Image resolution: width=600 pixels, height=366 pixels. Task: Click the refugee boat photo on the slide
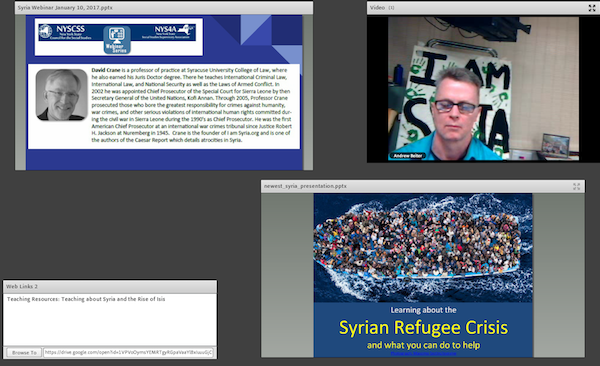point(423,248)
